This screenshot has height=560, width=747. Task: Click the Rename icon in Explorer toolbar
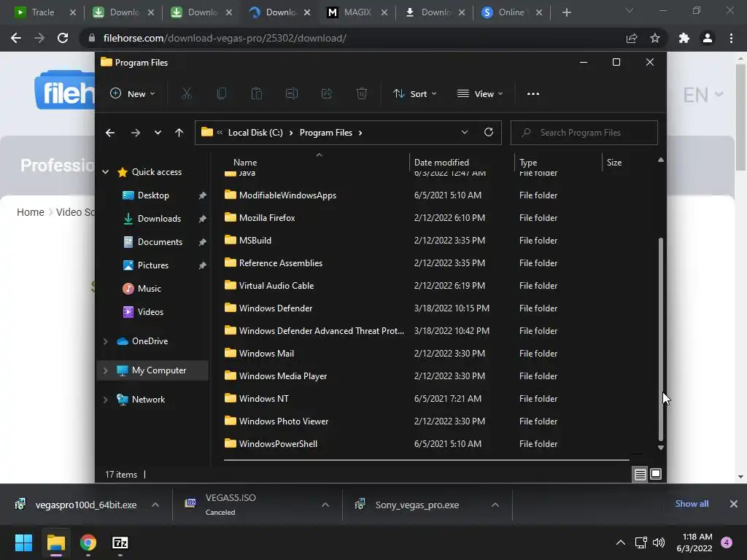[292, 94]
